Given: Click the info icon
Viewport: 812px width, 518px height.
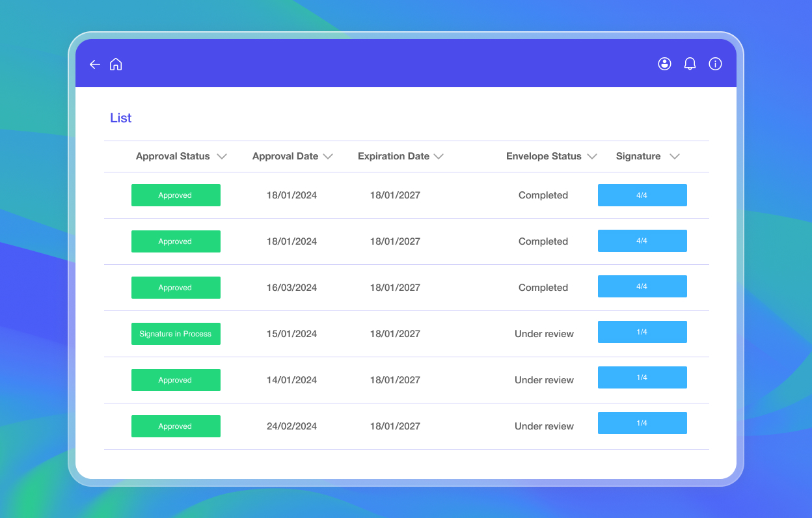Looking at the screenshot, I should [715, 64].
